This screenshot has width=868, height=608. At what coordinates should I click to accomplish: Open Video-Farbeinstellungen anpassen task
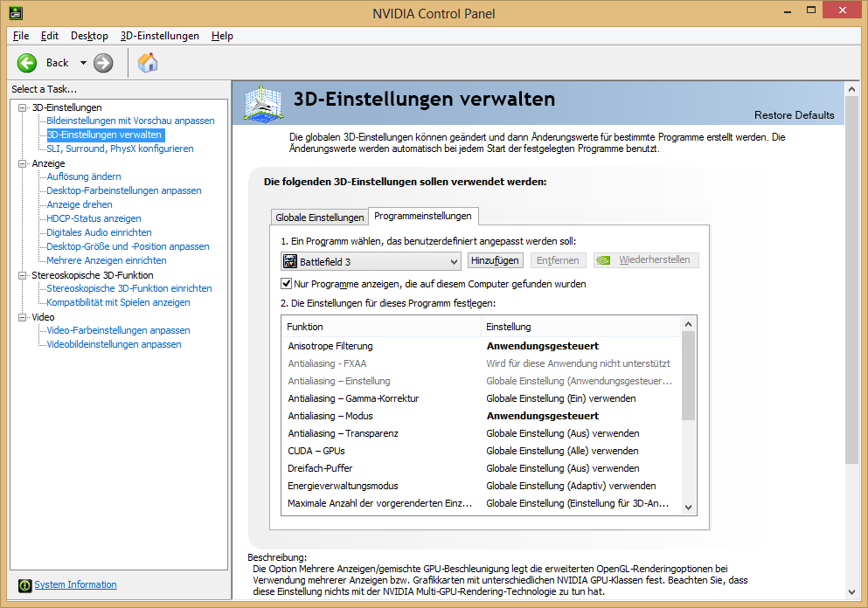(x=119, y=330)
